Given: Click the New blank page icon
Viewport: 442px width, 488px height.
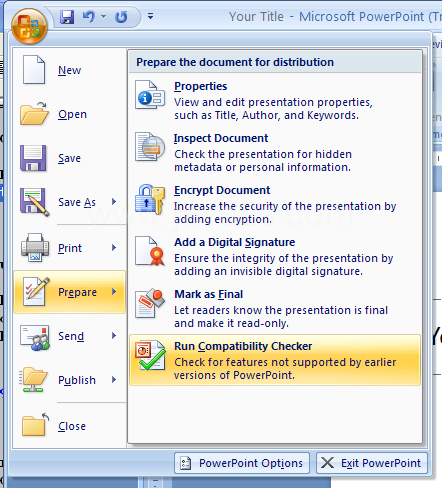Looking at the screenshot, I should (34, 70).
